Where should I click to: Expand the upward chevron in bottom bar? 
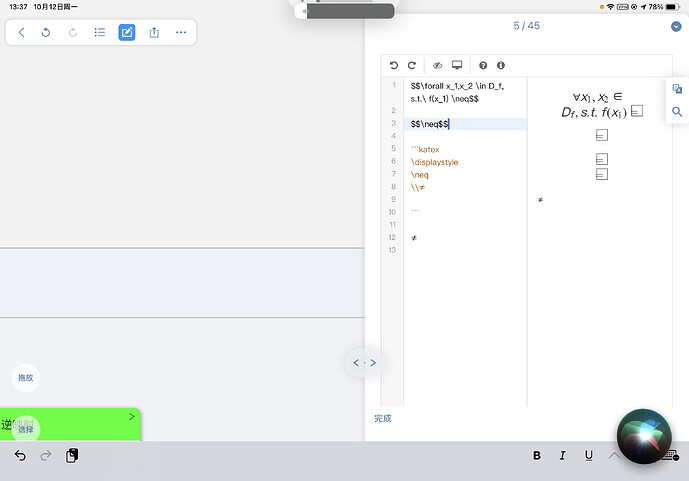(x=614, y=456)
